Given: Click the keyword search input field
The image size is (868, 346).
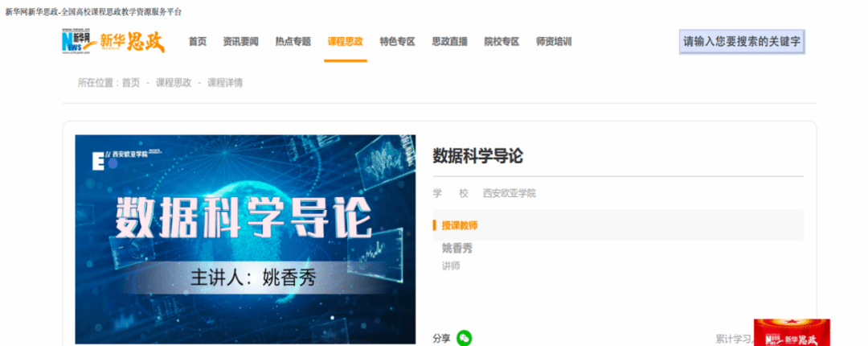Looking at the screenshot, I should point(742,42).
